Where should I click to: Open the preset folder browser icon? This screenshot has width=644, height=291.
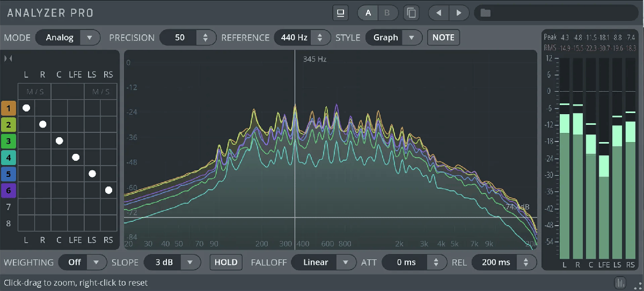[486, 13]
